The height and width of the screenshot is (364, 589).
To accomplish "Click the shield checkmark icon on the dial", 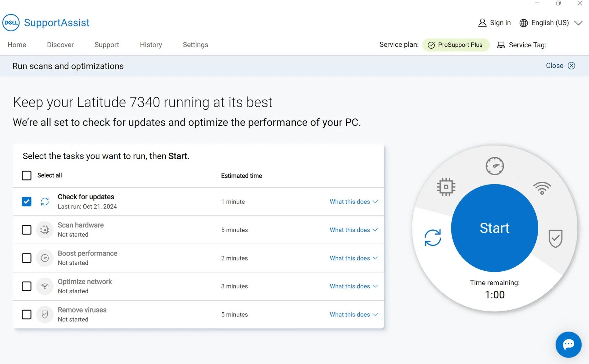I will click(x=555, y=238).
